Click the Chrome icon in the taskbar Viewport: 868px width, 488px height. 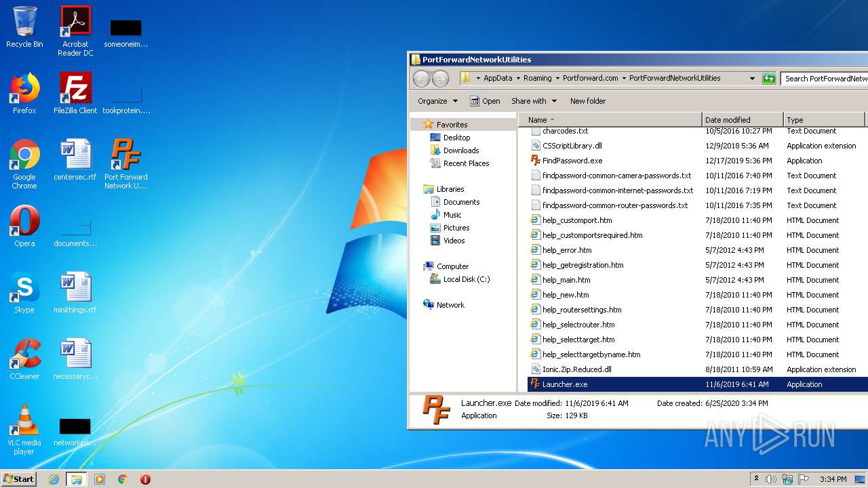123,479
